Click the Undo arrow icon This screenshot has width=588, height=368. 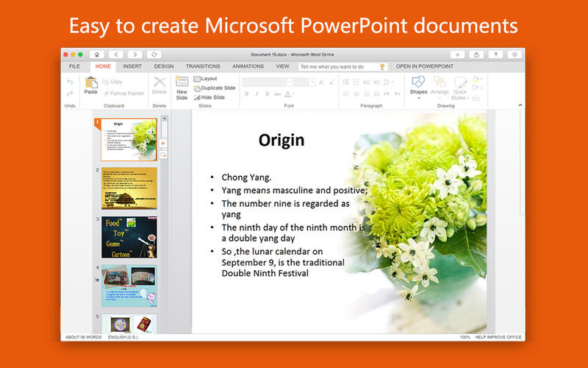(x=70, y=82)
